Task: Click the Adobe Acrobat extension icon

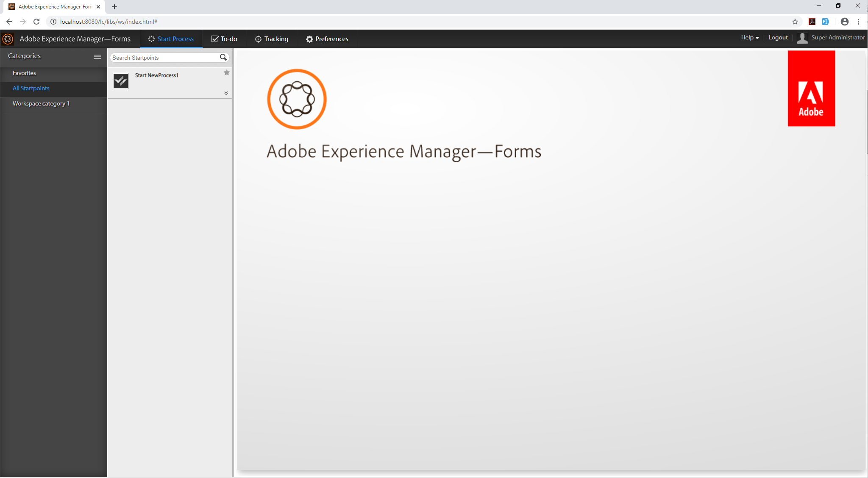Action: [x=812, y=22]
